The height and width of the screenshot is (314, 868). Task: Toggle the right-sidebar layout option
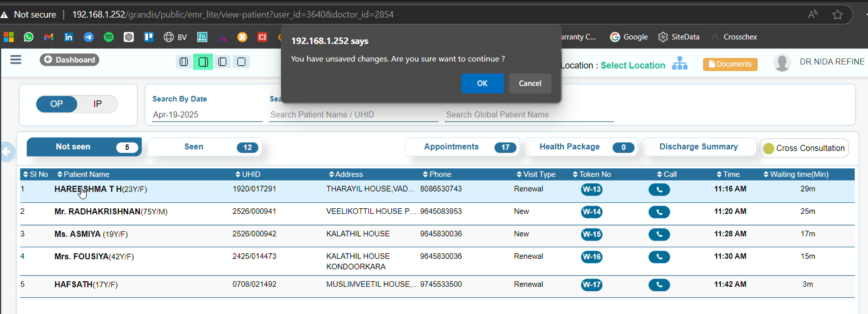[x=203, y=62]
